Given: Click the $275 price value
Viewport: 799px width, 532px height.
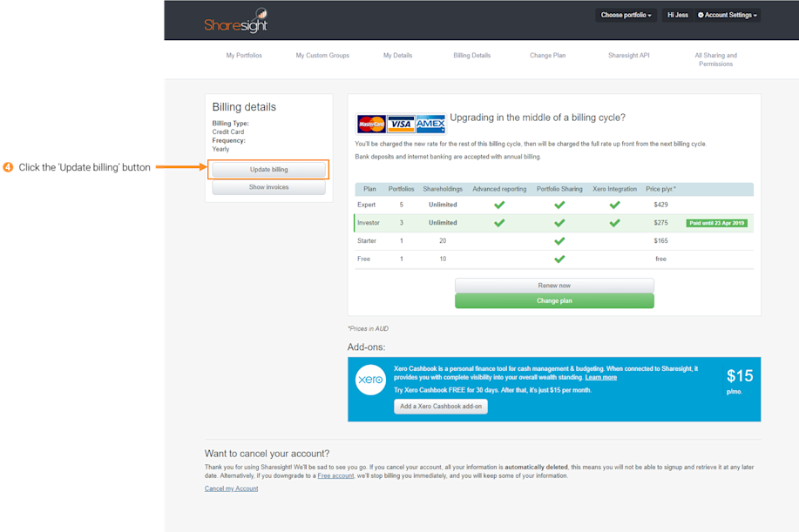Looking at the screenshot, I should click(661, 223).
